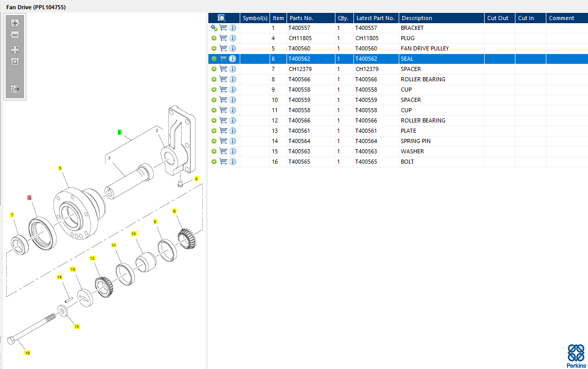Click the list export arrow icon
Viewport: 588px width, 369px height.
coord(15,89)
